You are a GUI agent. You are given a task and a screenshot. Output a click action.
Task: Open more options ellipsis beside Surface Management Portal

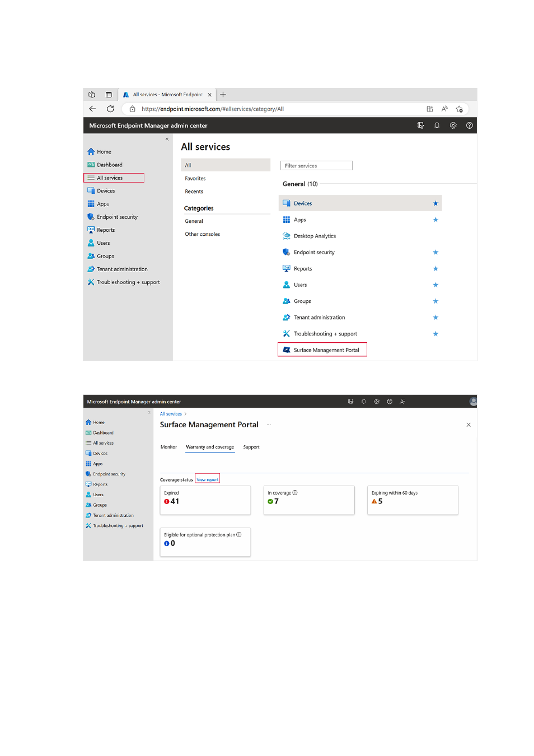click(269, 425)
